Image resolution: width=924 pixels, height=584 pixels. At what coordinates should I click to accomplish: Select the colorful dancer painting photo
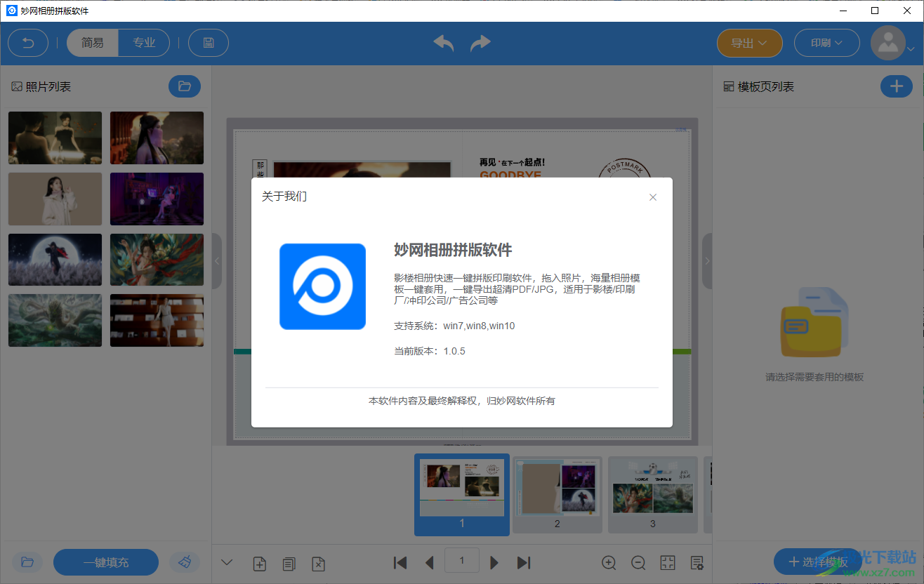pos(157,260)
